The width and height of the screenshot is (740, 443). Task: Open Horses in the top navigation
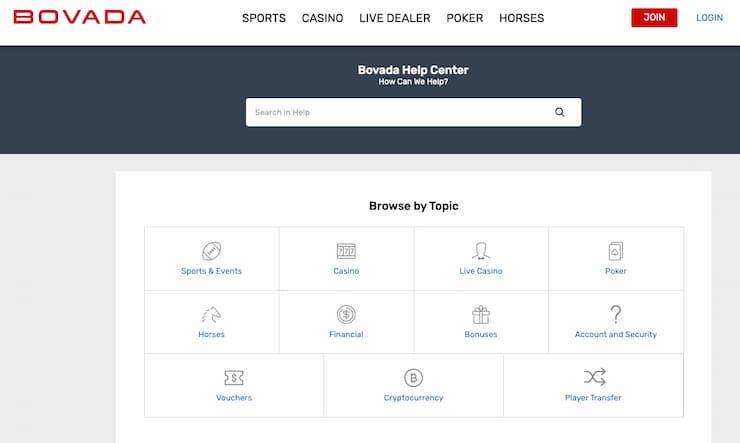[x=521, y=18]
